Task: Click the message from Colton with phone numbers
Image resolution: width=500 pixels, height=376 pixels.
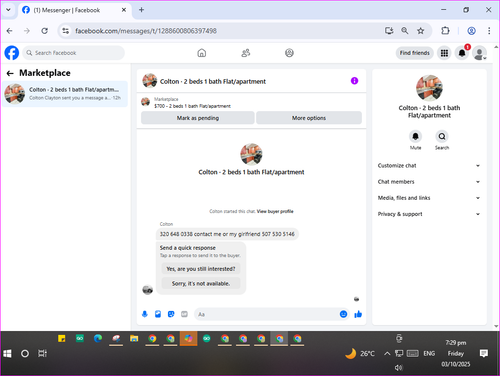Action: click(x=227, y=234)
